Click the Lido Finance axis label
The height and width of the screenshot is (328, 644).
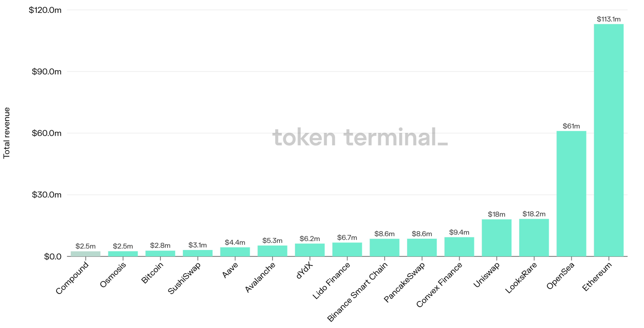point(331,281)
